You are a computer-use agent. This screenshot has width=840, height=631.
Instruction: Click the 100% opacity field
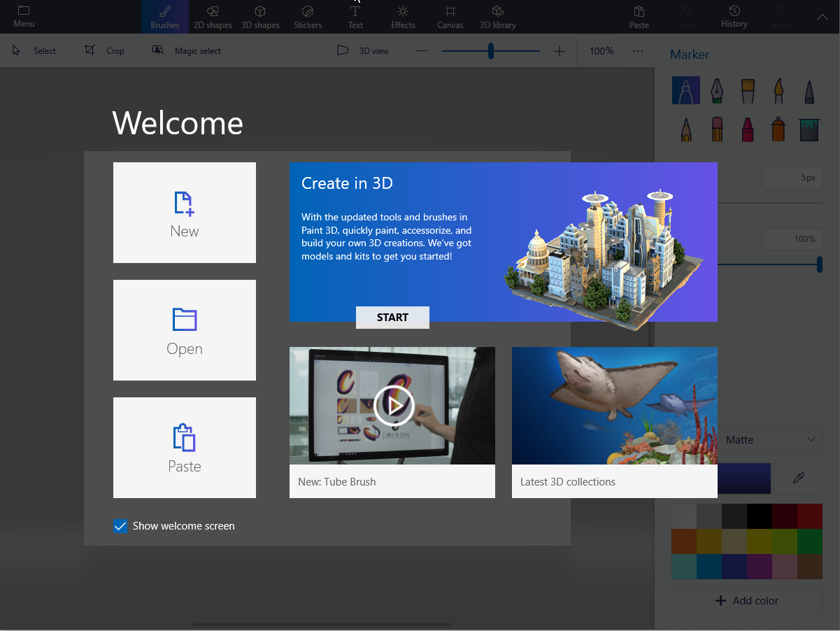tap(792, 239)
